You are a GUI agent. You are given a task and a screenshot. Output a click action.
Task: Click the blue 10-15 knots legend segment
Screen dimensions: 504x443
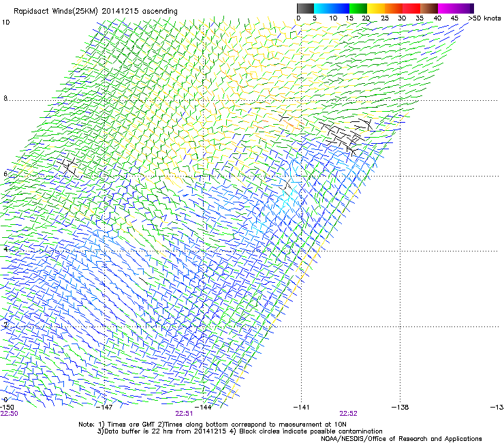341,8
